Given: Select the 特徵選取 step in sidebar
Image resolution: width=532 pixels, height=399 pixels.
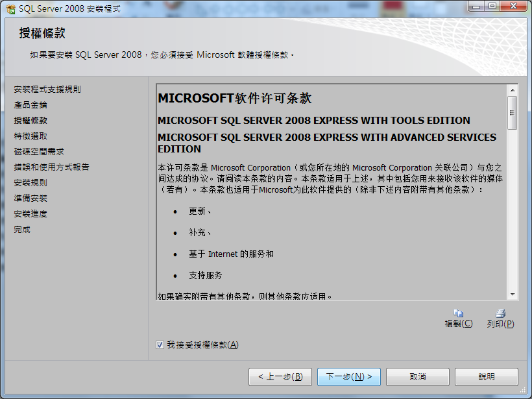Looking at the screenshot, I should [x=30, y=136].
